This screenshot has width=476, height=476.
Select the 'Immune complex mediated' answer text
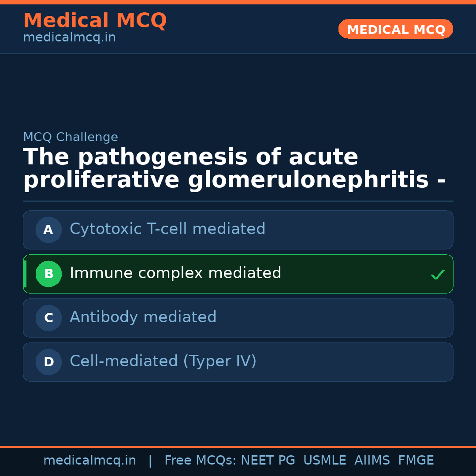tap(175, 273)
